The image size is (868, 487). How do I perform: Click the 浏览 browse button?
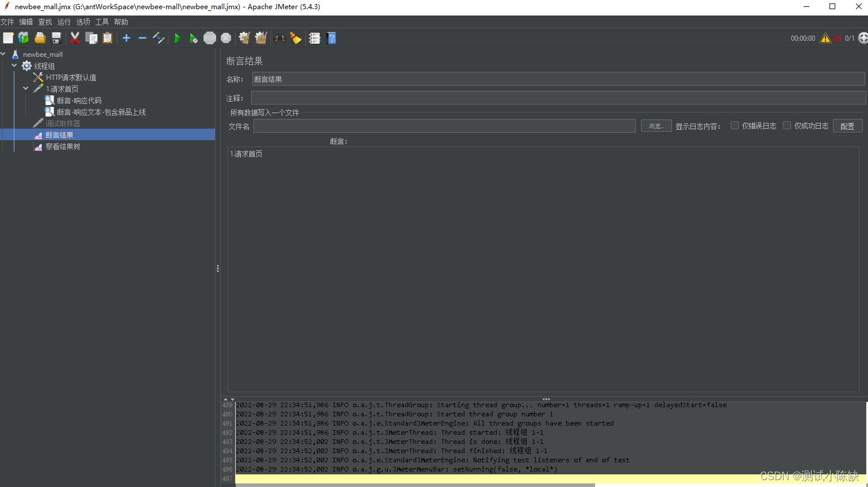pyautogui.click(x=656, y=126)
